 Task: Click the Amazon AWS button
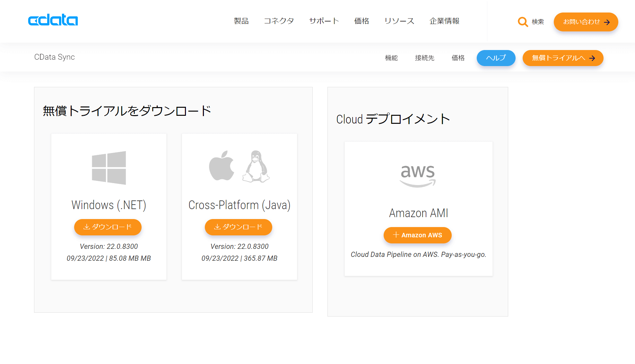[x=417, y=235]
